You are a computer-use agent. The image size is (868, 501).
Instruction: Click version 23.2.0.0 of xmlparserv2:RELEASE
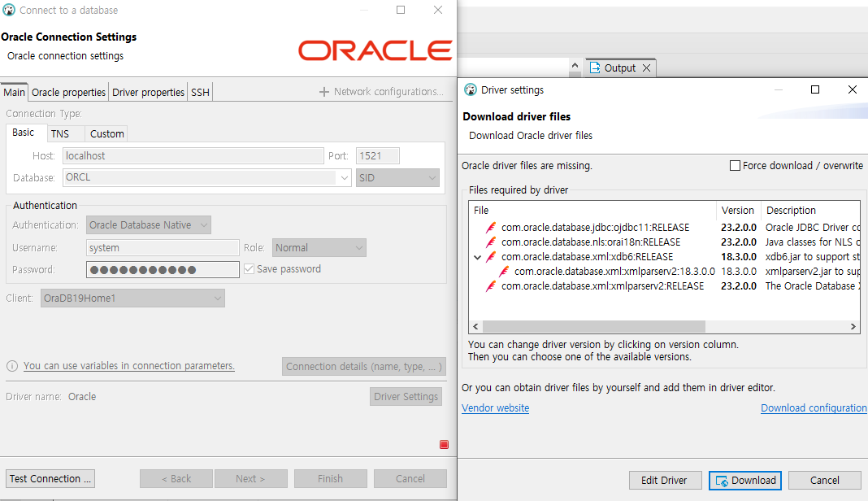point(739,286)
